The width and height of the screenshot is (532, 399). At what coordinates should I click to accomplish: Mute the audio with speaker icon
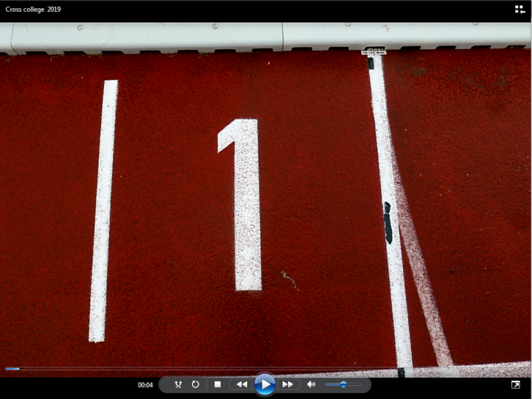311,384
